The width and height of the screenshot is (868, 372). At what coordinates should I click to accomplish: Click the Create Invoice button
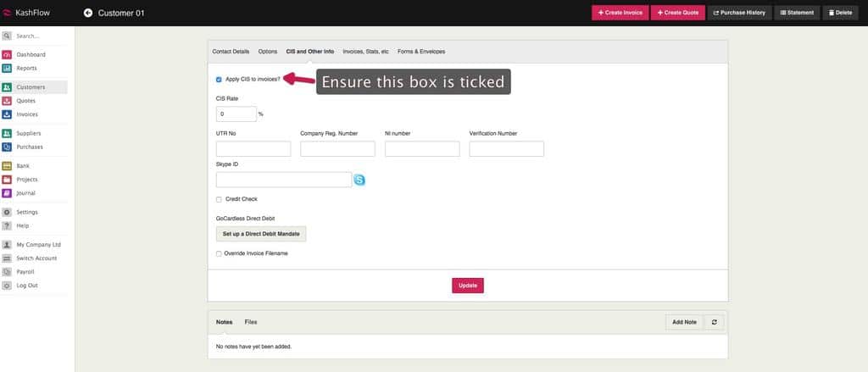620,13
